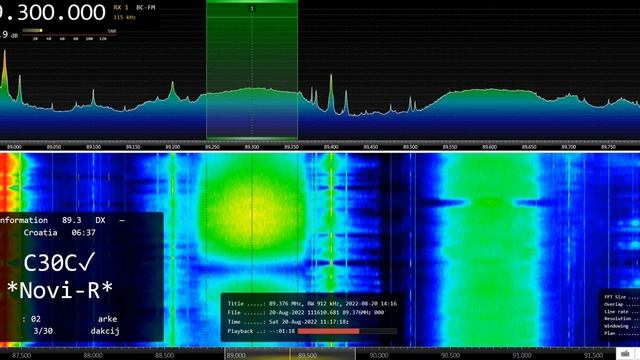Click 89.100 on the upper frequency scale
This screenshot has width=640, height=360.
tap(93, 147)
